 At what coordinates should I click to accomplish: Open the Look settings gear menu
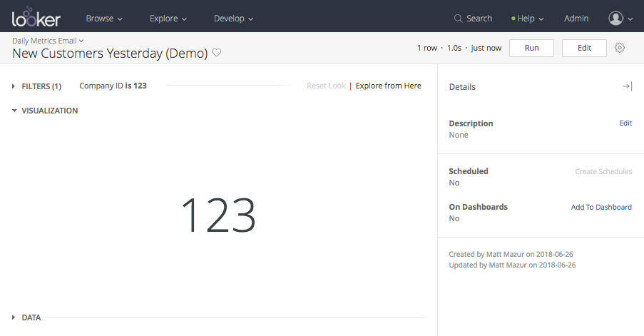[620, 48]
